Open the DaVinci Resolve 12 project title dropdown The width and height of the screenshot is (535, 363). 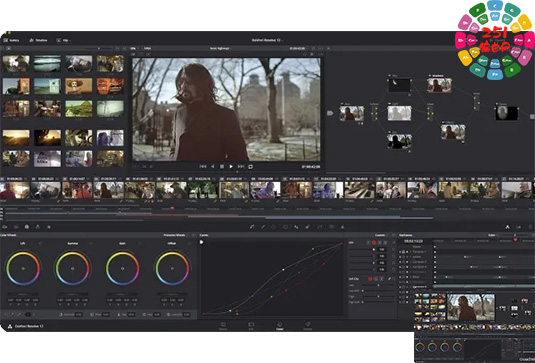(x=267, y=40)
